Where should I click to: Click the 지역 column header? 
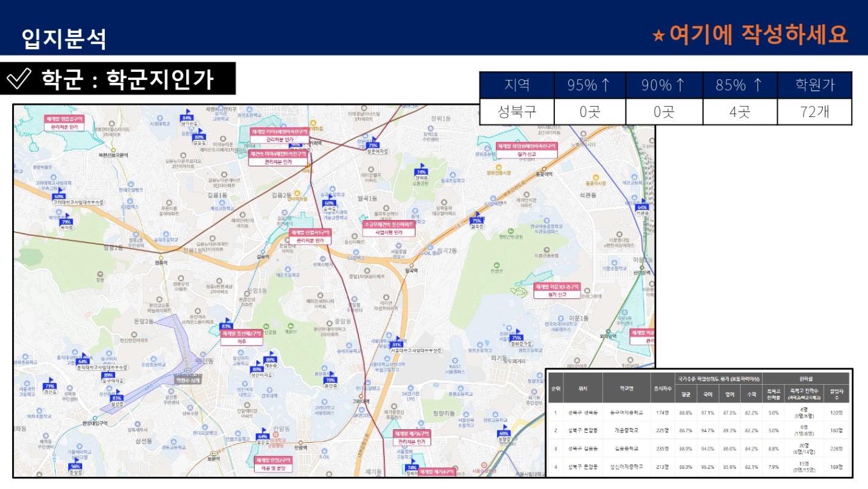517,85
